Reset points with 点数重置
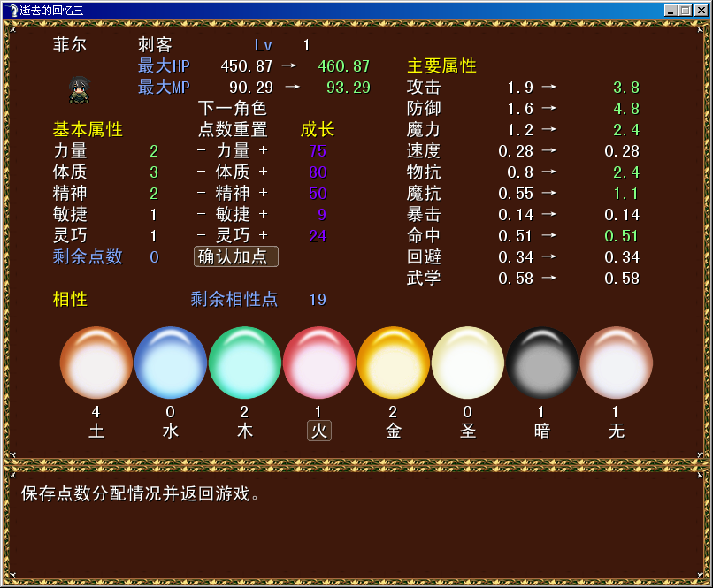This screenshot has width=713, height=588. [233, 129]
